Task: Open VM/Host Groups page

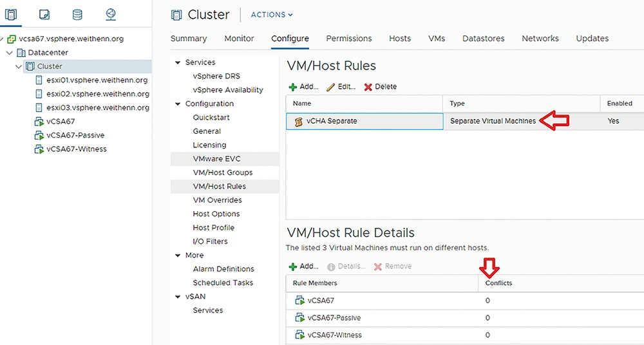Action: pyautogui.click(x=223, y=172)
